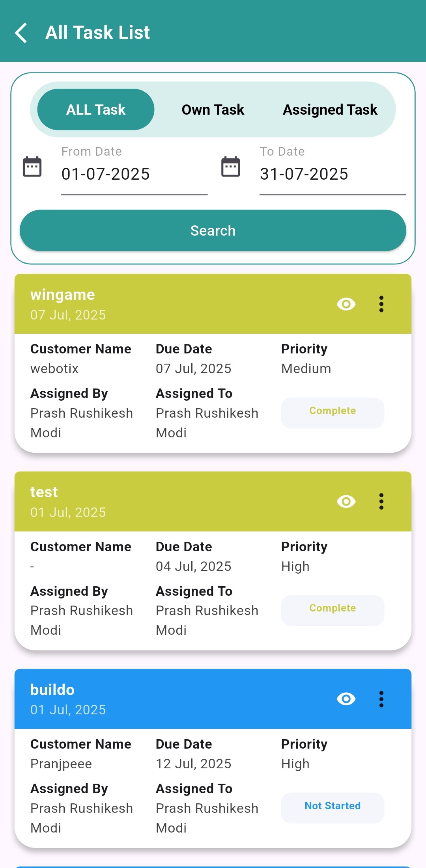Switch to the Own Task tab
The width and height of the screenshot is (426, 868).
213,110
